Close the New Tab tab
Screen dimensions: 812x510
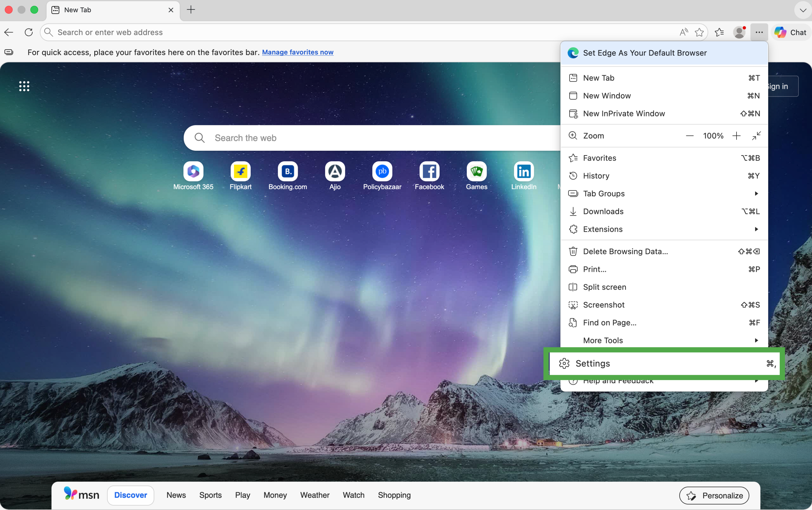click(171, 10)
